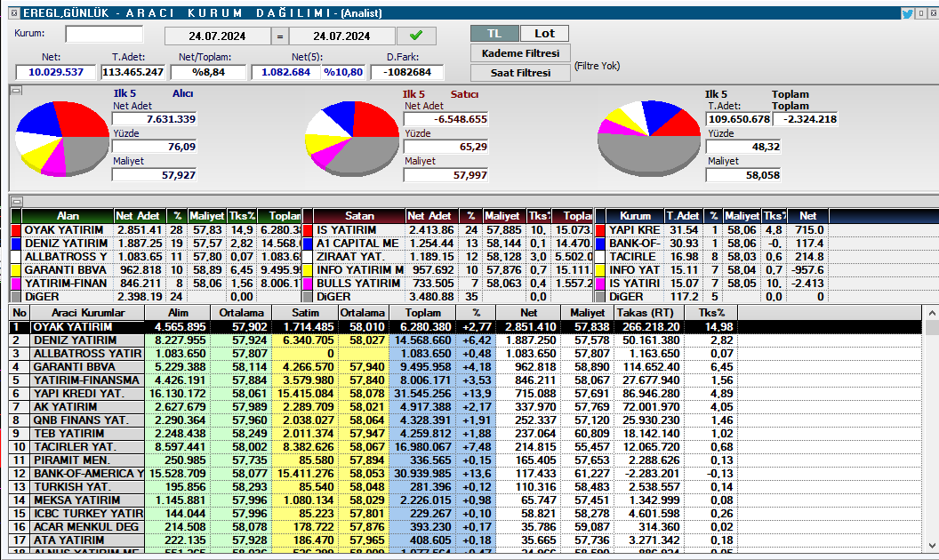Collapse the top-five broker tables panel
This screenshot has height=560, width=939.
17,201
